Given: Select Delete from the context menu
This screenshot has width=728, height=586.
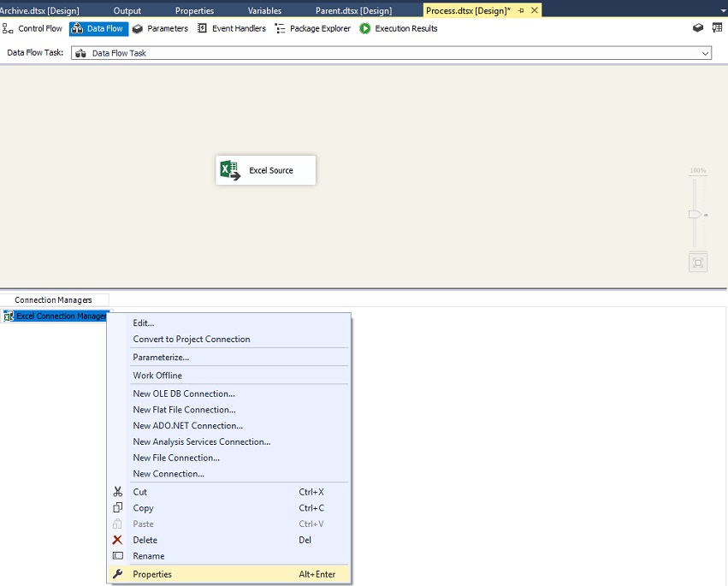Looking at the screenshot, I should click(x=229, y=541).
